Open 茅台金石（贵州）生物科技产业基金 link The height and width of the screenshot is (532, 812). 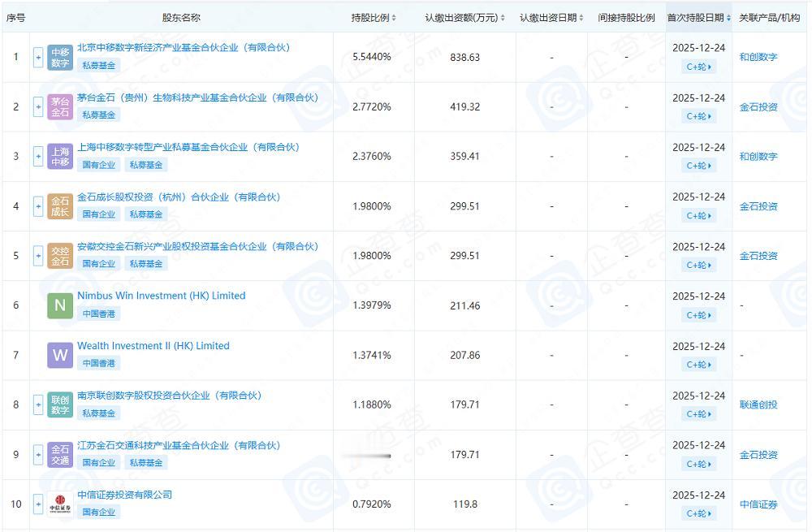pyautogui.click(x=198, y=97)
